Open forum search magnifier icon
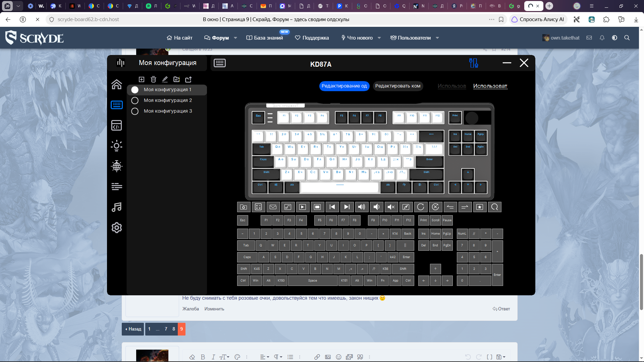Viewport: 644px width, 362px height. coord(627,38)
